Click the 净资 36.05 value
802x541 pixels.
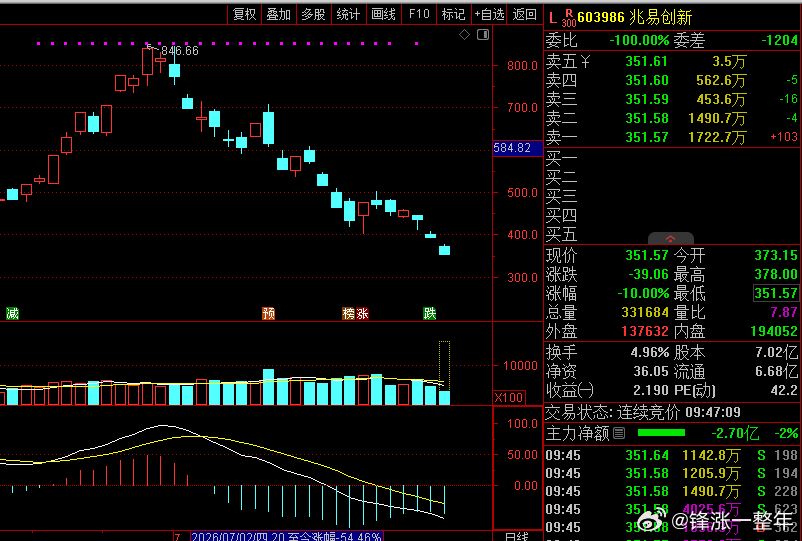pos(651,371)
